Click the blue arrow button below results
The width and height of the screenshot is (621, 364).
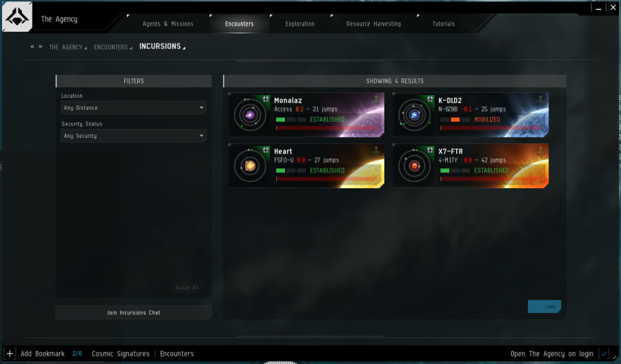[x=544, y=306]
